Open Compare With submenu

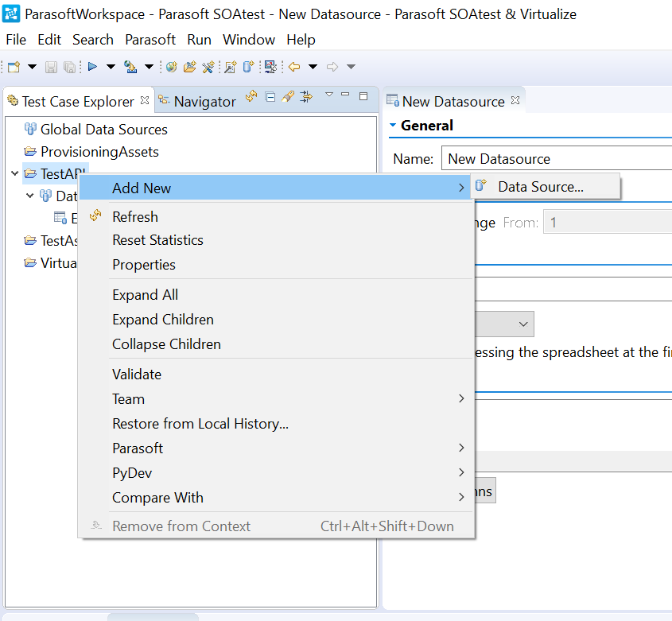(x=277, y=498)
